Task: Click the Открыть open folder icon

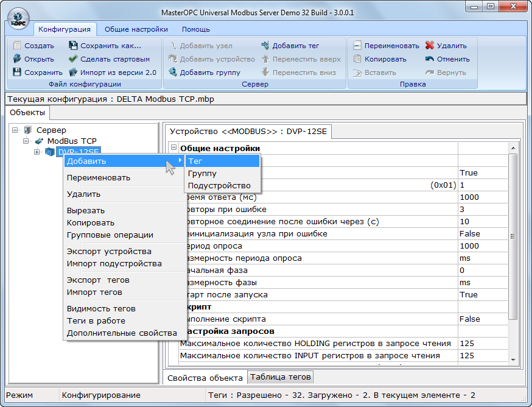Action: pos(17,59)
